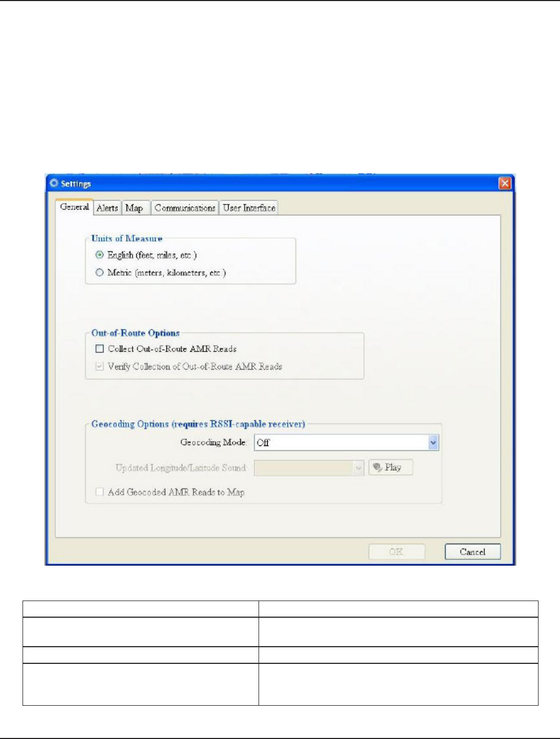Open the User Interface tab

point(249,208)
